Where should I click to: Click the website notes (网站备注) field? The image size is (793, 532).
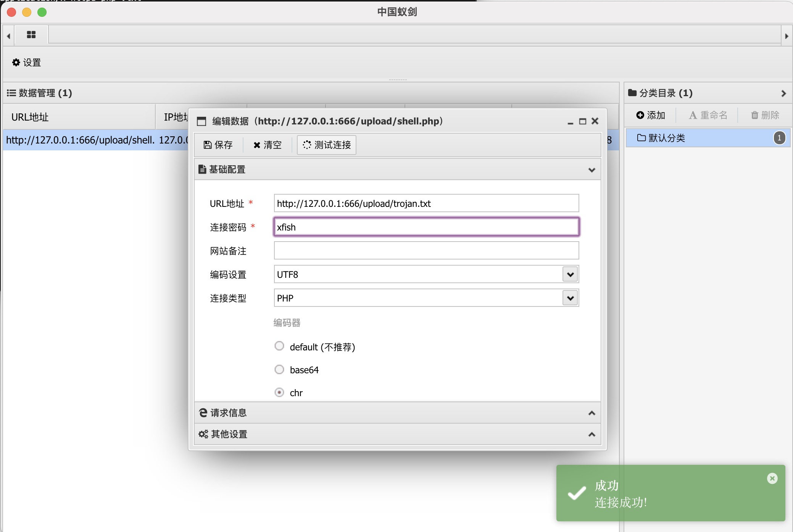coord(426,251)
